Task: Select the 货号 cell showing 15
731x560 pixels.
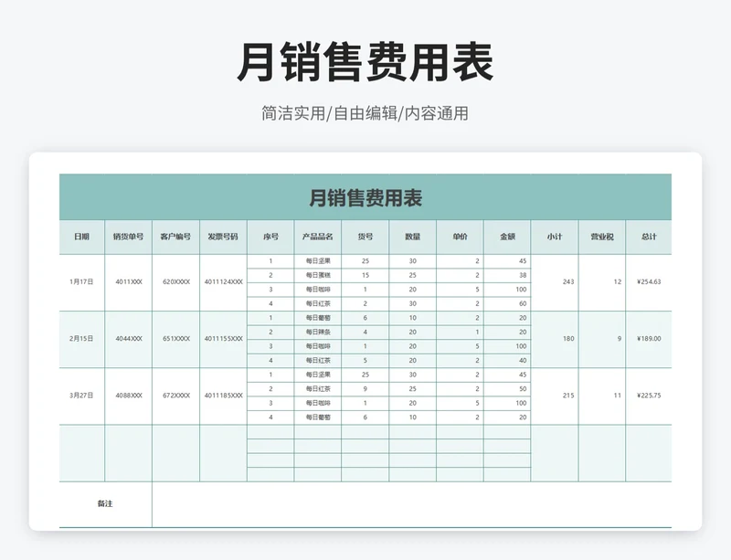Action: pyautogui.click(x=365, y=276)
